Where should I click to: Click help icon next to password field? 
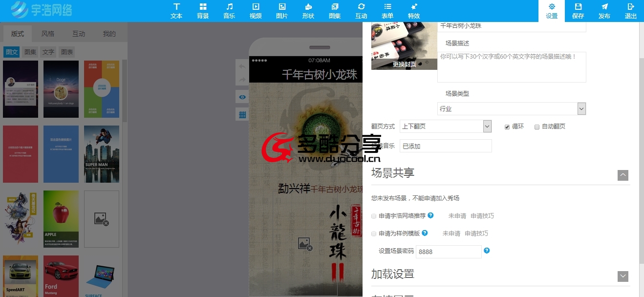coord(487,251)
